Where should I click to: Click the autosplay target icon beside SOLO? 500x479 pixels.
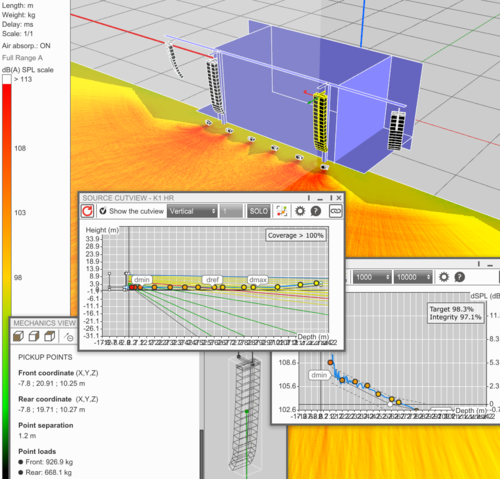pyautogui.click(x=282, y=211)
